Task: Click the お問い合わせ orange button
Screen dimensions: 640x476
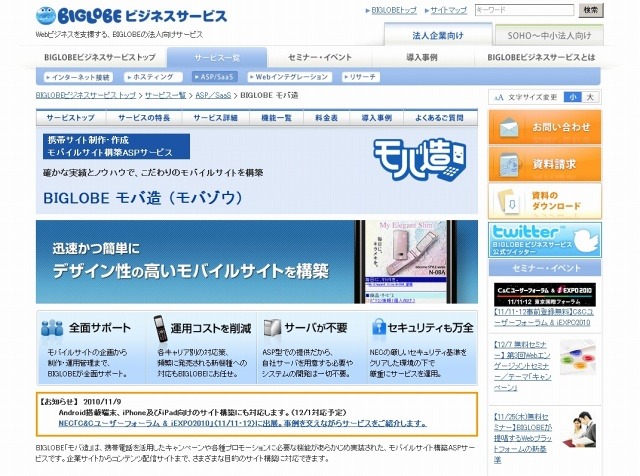Action: point(545,127)
